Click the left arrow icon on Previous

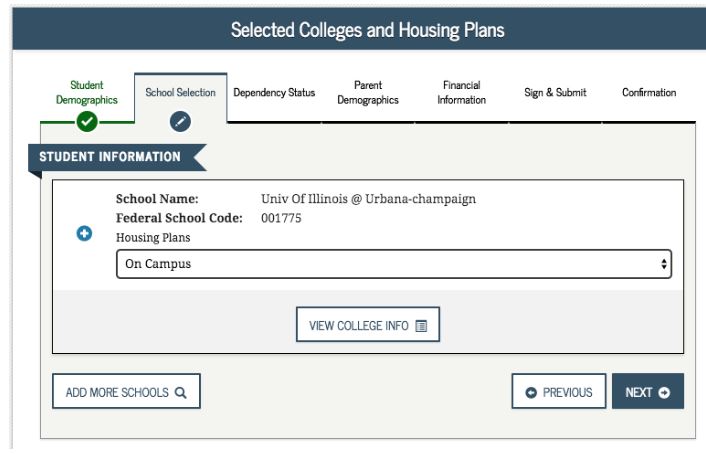[531, 393]
